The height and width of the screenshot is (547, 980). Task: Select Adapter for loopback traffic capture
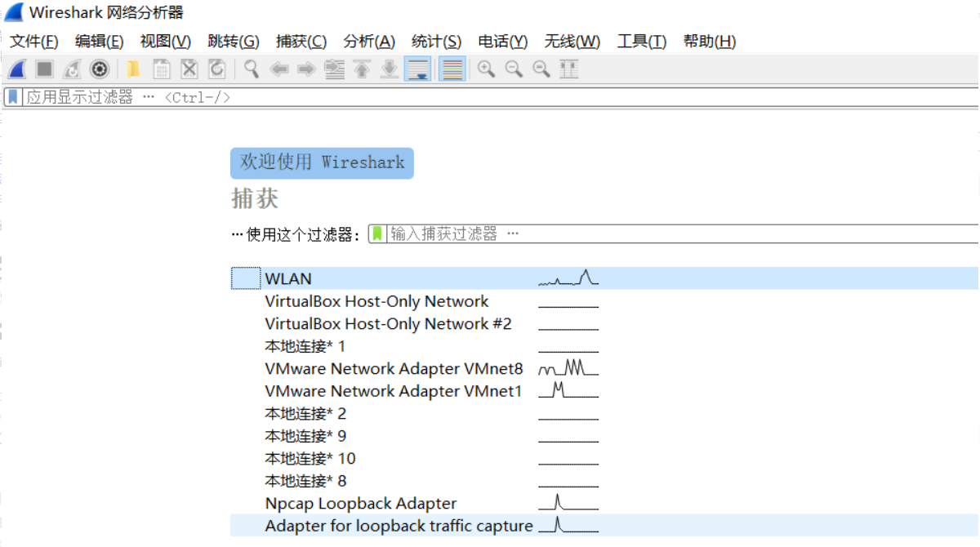[x=604, y=526]
